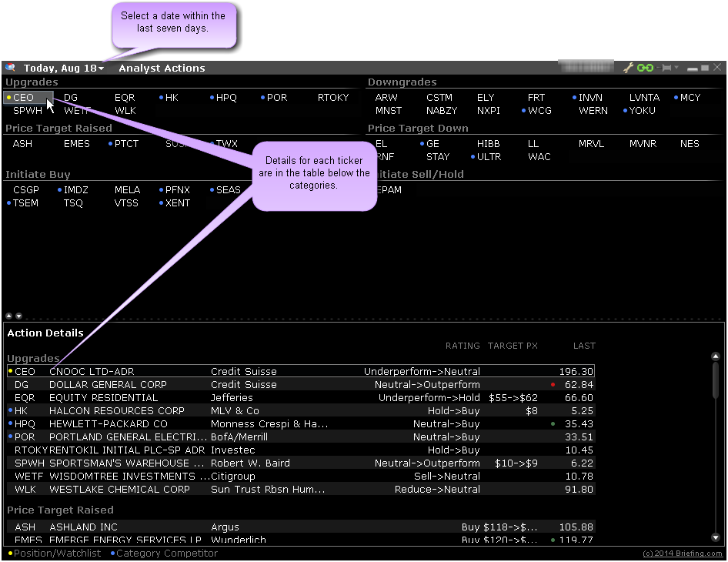Select INVN ticker under Downgrades
728x562 pixels.
pos(590,98)
